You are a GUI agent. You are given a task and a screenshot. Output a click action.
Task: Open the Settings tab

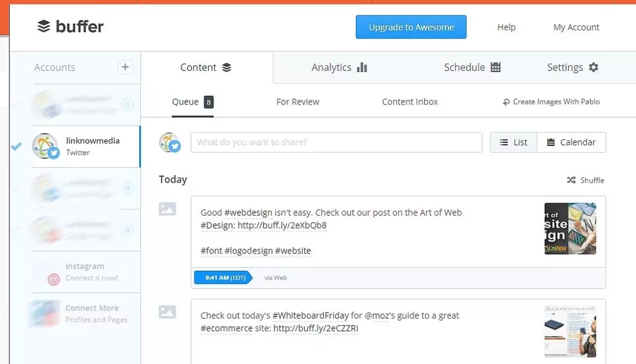(x=573, y=67)
